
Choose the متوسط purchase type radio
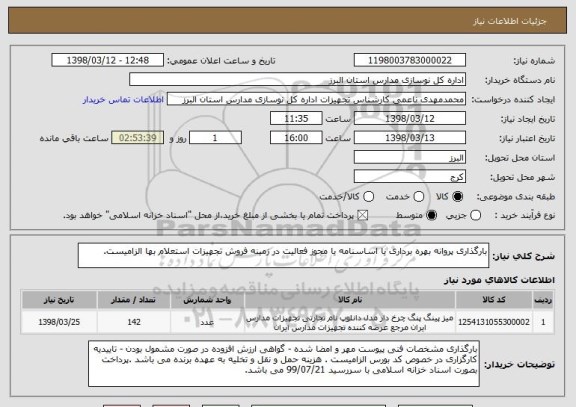tap(432, 216)
